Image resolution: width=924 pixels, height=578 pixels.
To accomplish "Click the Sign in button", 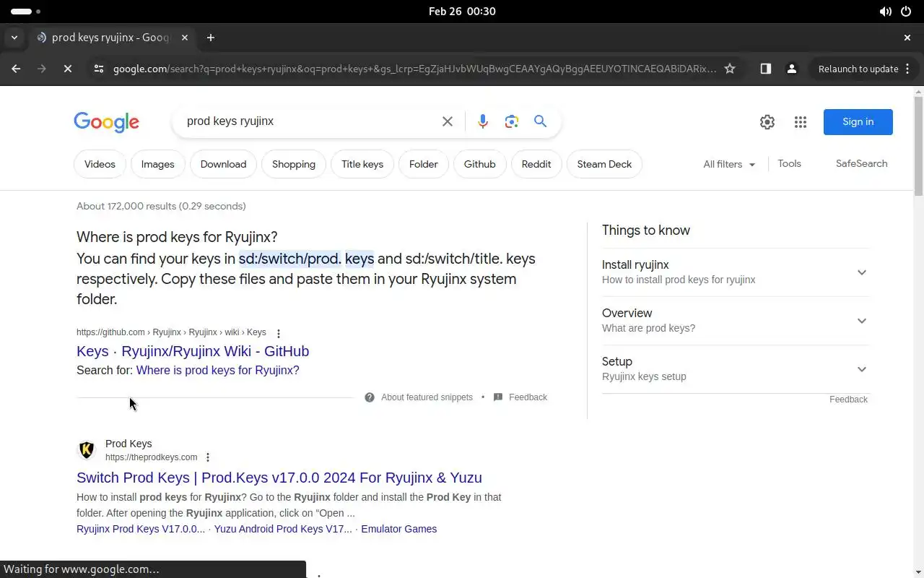I will click(858, 122).
